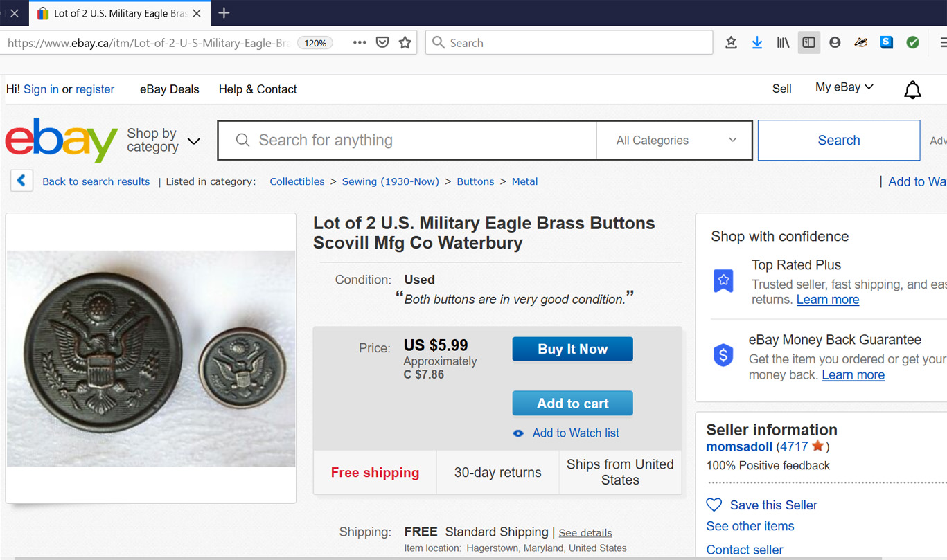Screen dimensions: 947x560
Task: Bookmark this page with the star icon
Action: coord(405,43)
